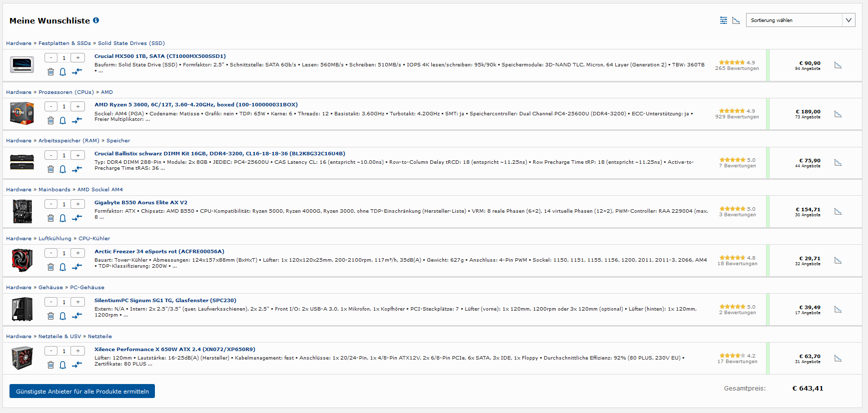Set price alert bell for Crucial MX500

point(63,72)
